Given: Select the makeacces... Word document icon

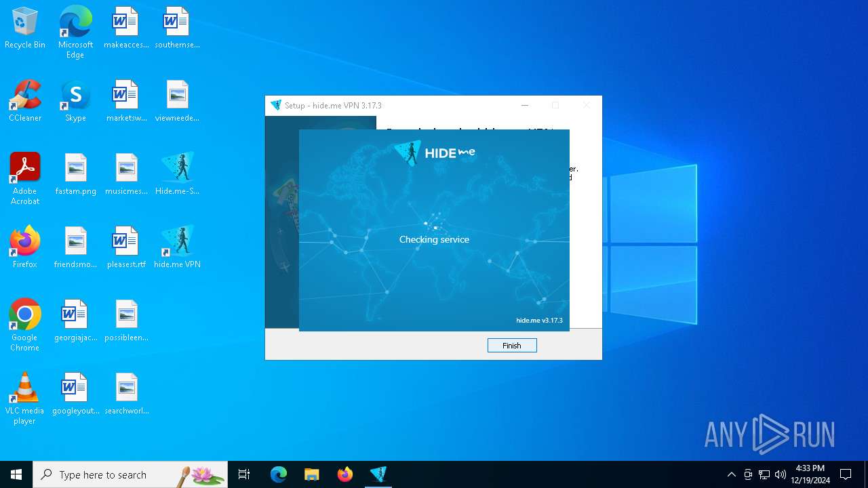Looking at the screenshot, I should click(x=126, y=28).
